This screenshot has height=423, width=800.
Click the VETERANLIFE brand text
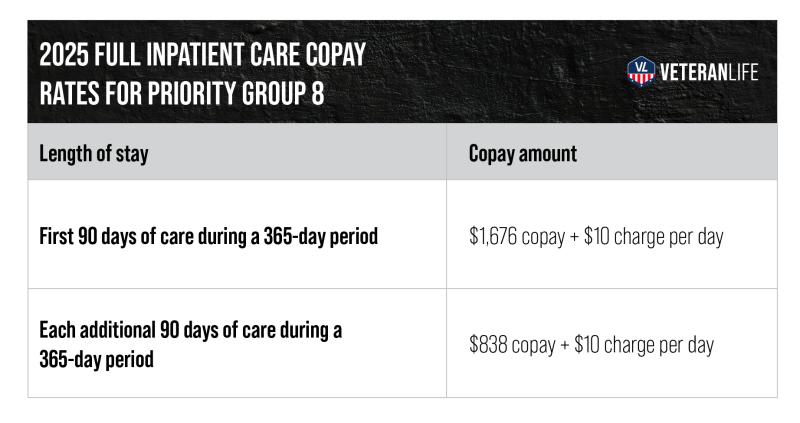click(709, 72)
